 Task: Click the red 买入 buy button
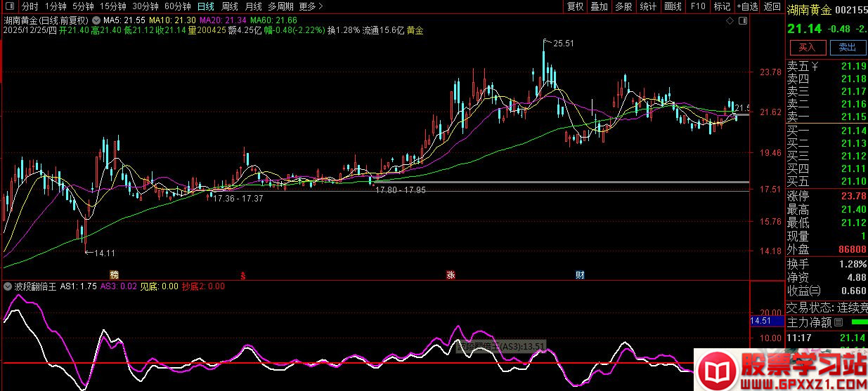808,48
